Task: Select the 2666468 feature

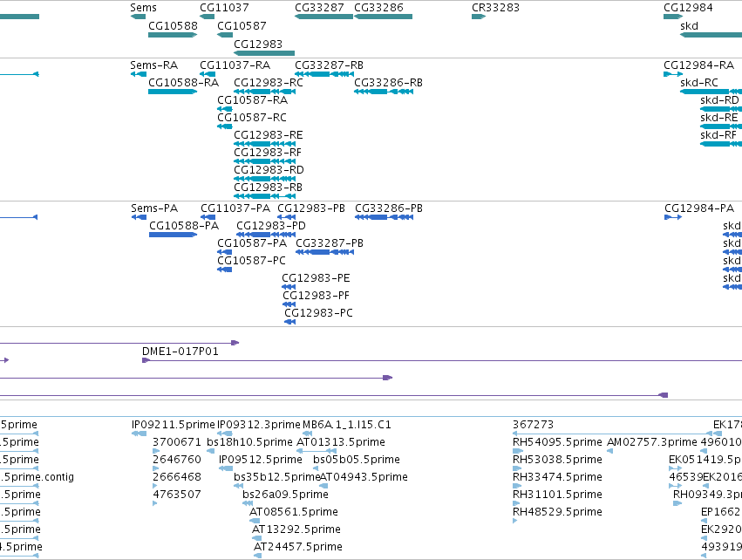Action: tap(177, 478)
